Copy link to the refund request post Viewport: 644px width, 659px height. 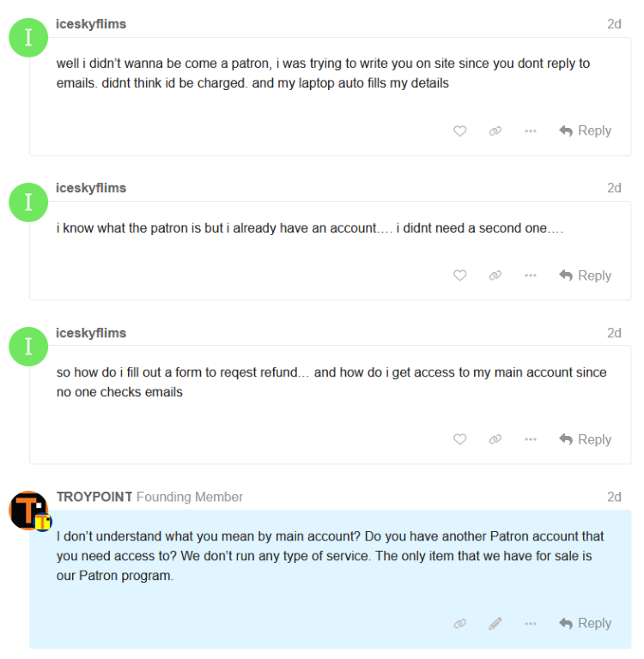(495, 439)
